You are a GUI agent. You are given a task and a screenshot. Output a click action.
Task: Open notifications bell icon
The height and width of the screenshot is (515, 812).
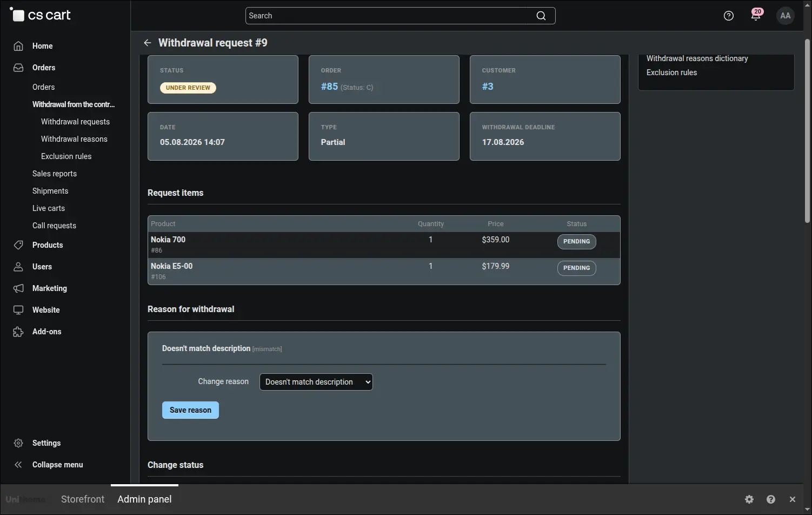click(756, 15)
